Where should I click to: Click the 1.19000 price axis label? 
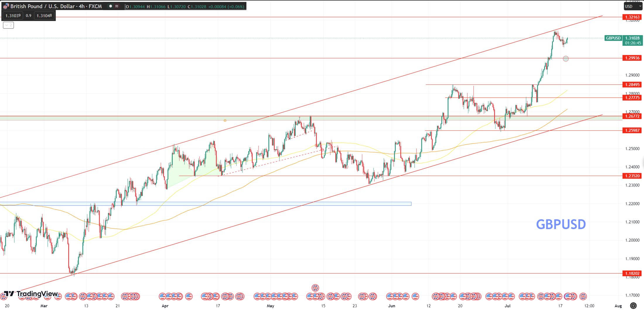(x=632, y=259)
